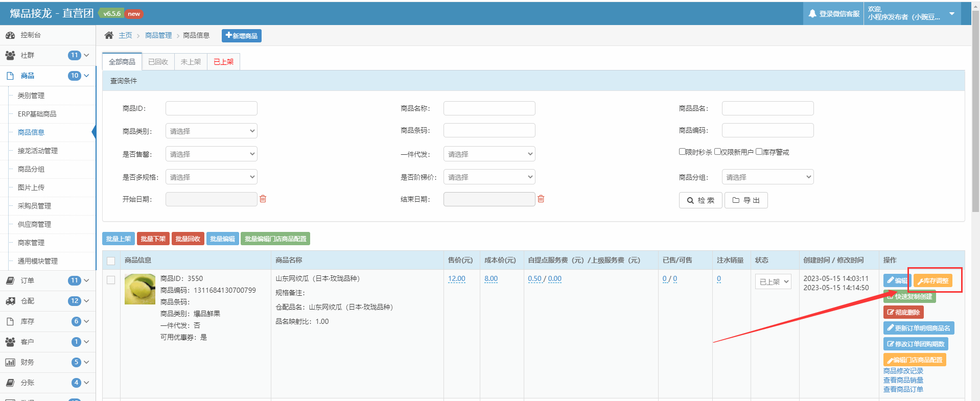Switch to 未上架 tab
980x401 pixels.
point(191,62)
